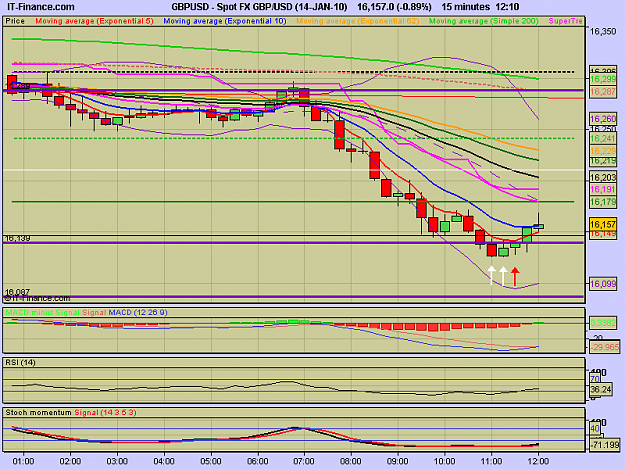625x469 pixels.
Task: Click the 07:00 time axis label
Action: (x=304, y=461)
